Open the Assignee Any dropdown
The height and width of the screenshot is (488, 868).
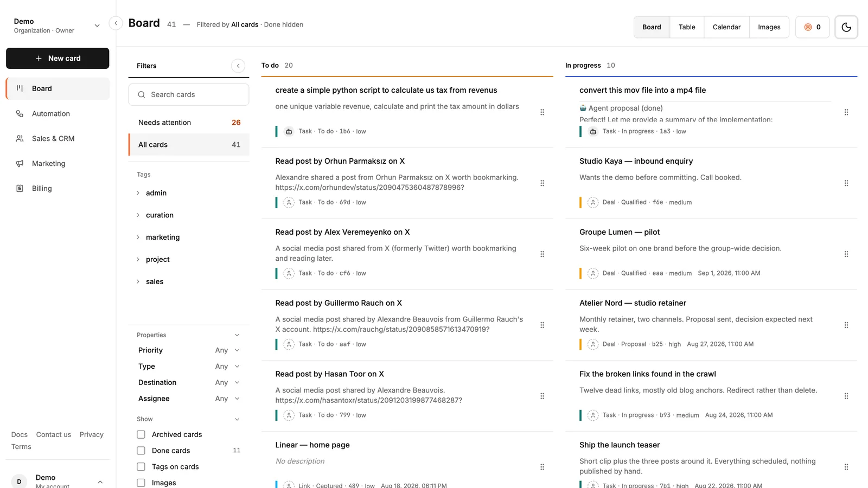click(227, 399)
